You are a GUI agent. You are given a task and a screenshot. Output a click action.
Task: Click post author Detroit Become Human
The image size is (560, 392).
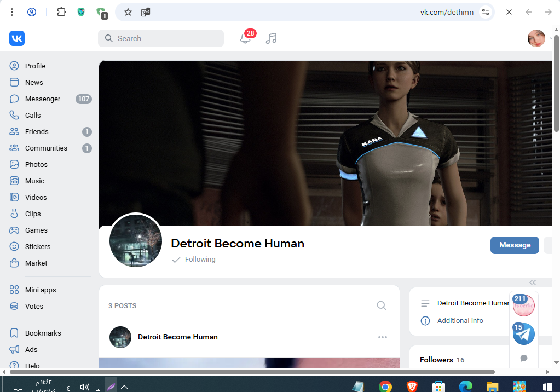pos(178,337)
